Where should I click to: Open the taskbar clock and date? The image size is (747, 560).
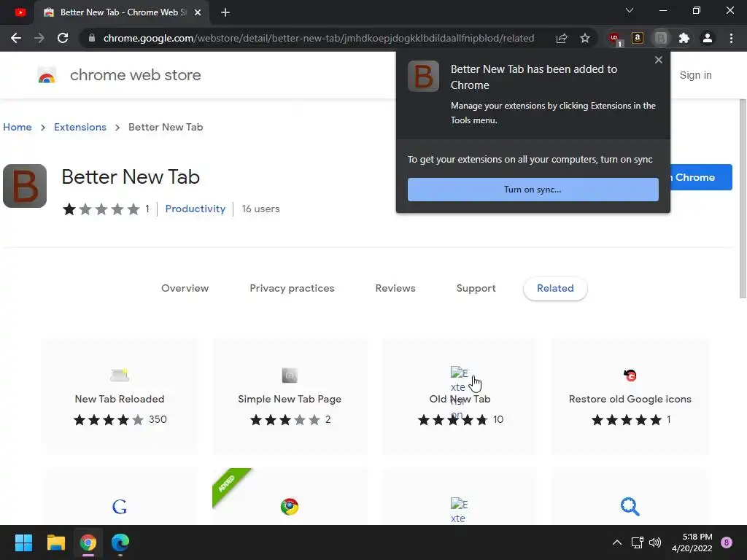692,542
